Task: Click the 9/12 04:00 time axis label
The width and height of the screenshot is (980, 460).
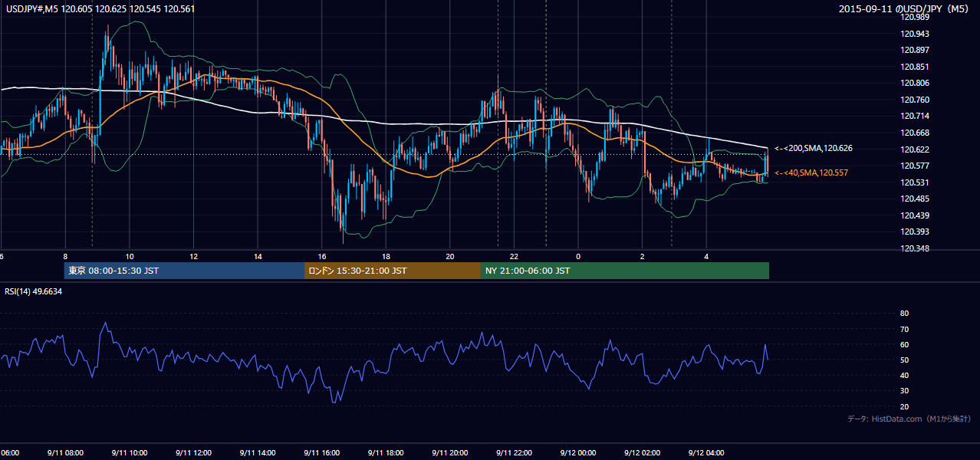Action: [x=706, y=452]
